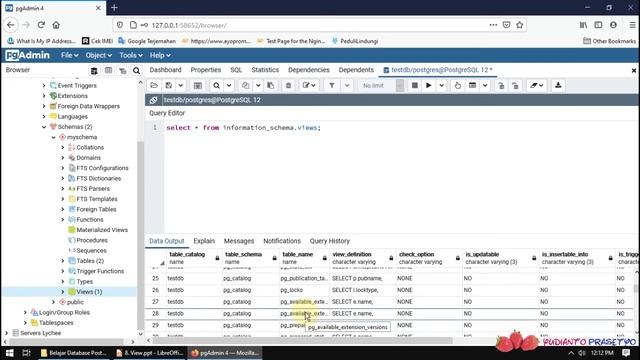Reload the page with browser refresh button
The width and height of the screenshot is (640, 360).
click(41, 25)
